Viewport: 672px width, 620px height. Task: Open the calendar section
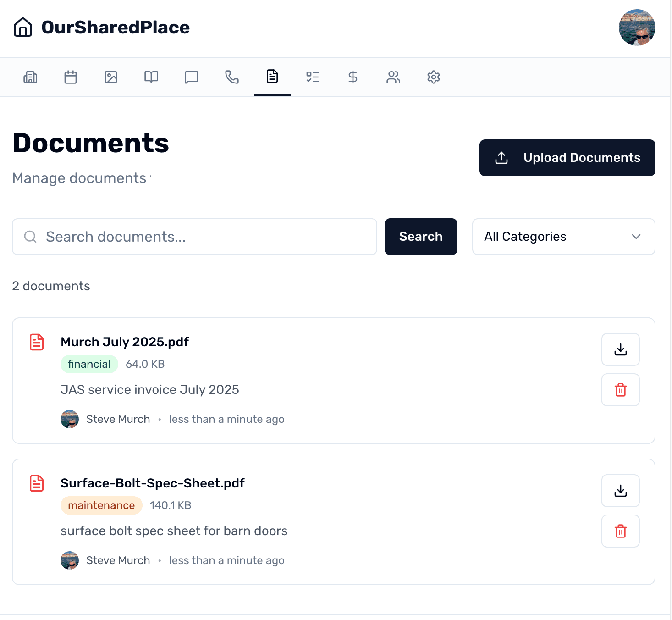click(71, 77)
